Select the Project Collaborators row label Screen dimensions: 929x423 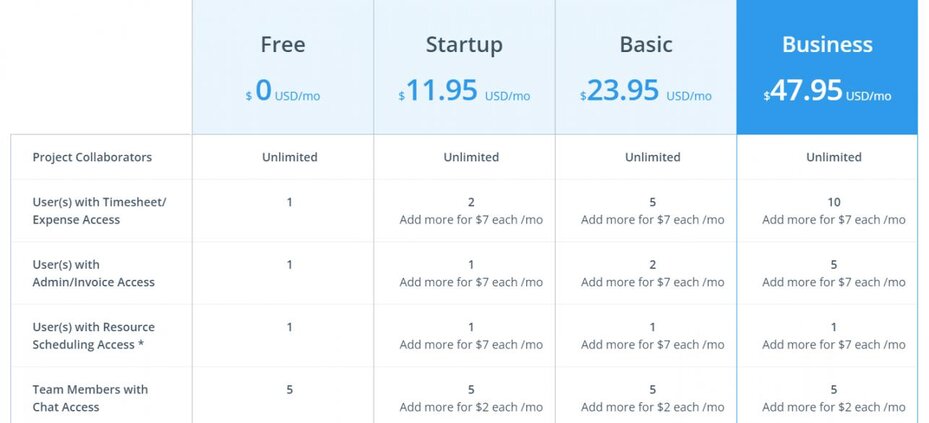[x=92, y=157]
